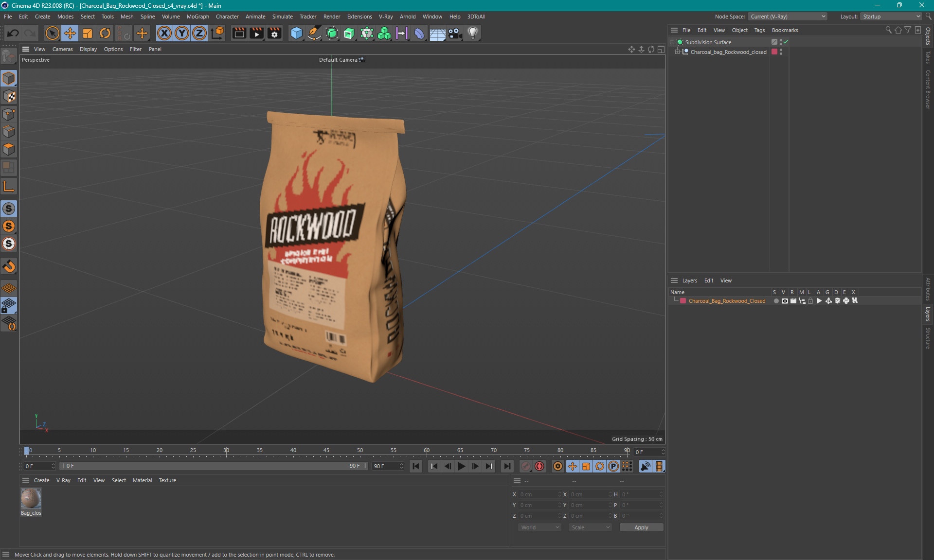Viewport: 934px width, 560px height.
Task: Render to Picture Viewer icon
Action: point(256,33)
